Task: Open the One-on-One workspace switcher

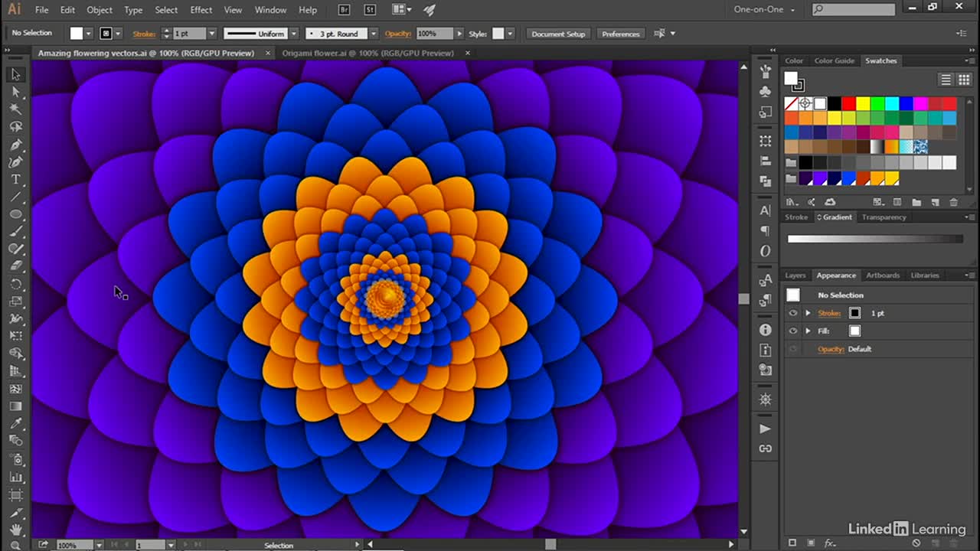Action: pos(766,10)
